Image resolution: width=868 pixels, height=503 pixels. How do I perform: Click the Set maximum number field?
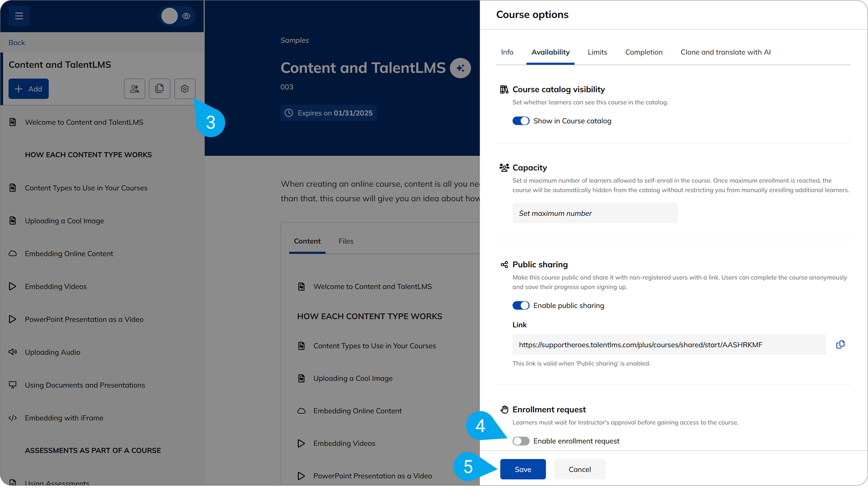(x=595, y=213)
